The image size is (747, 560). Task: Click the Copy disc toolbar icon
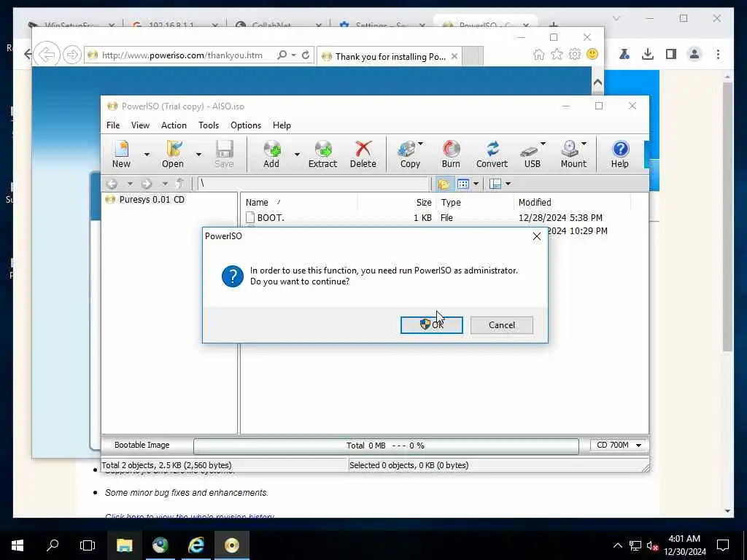point(409,154)
